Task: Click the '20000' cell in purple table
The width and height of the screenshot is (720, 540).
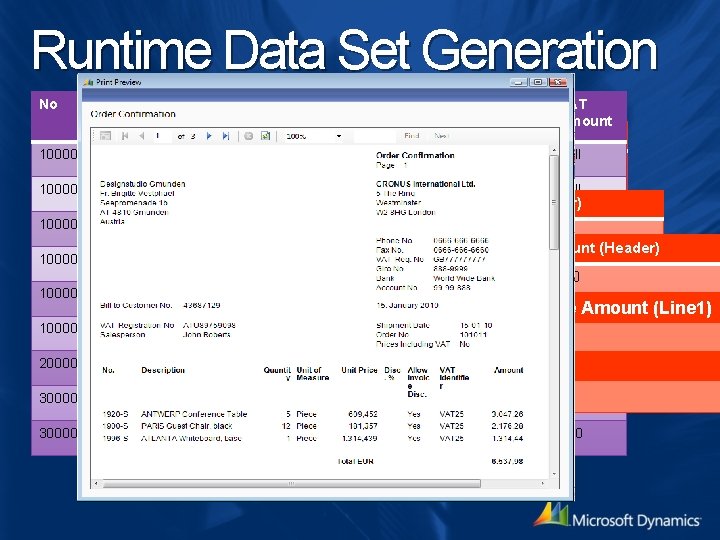Action: click(58, 363)
